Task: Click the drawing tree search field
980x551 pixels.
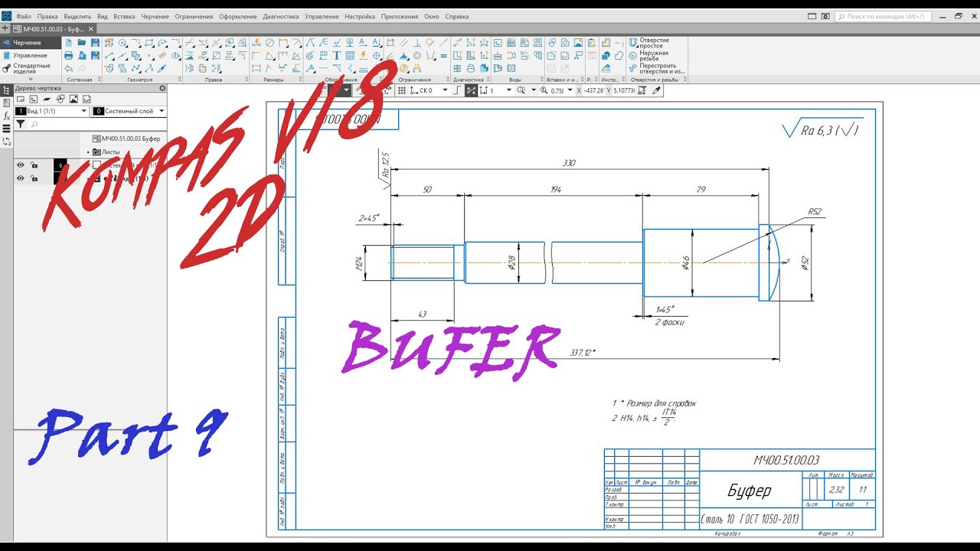Action: click(96, 124)
